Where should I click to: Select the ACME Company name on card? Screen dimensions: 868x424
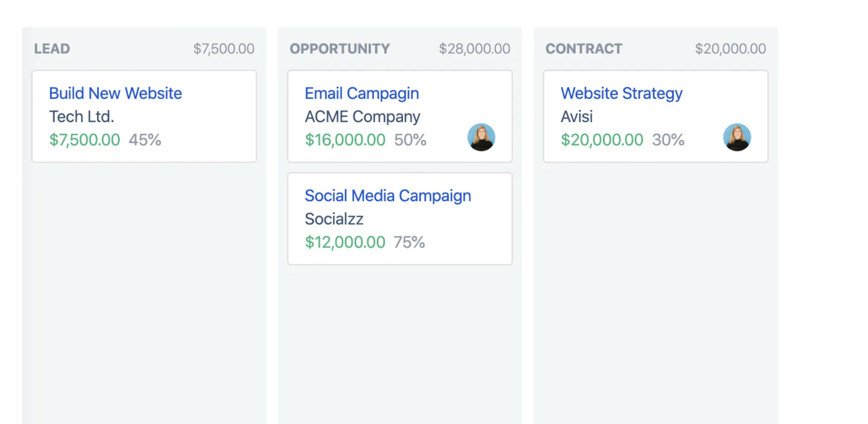click(x=362, y=117)
